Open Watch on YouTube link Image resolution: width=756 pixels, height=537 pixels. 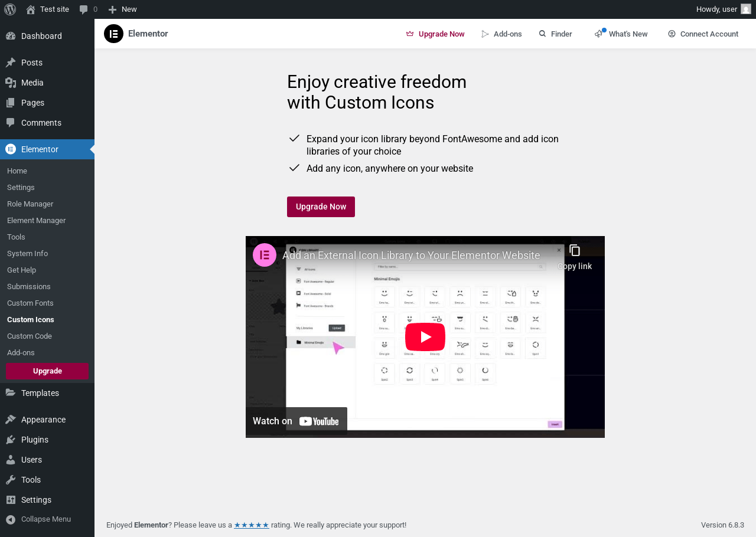click(x=296, y=421)
